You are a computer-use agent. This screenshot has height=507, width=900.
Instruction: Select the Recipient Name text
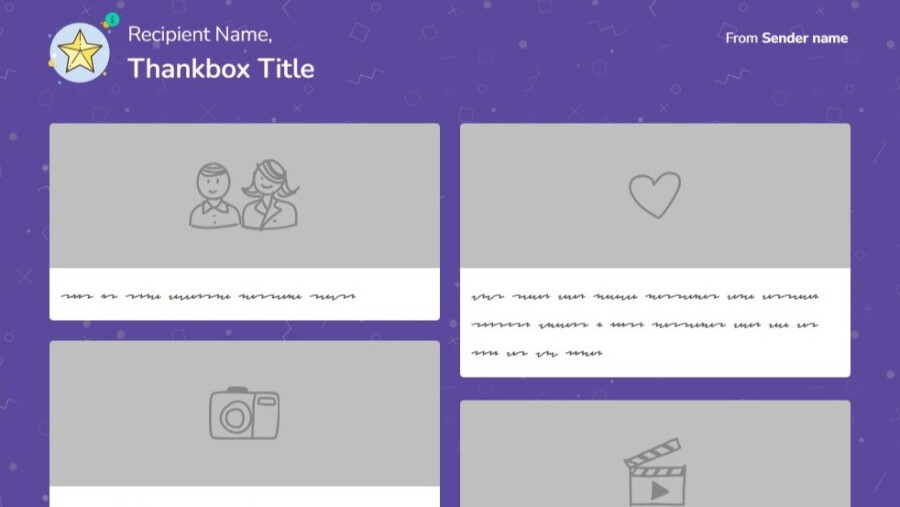pos(200,34)
